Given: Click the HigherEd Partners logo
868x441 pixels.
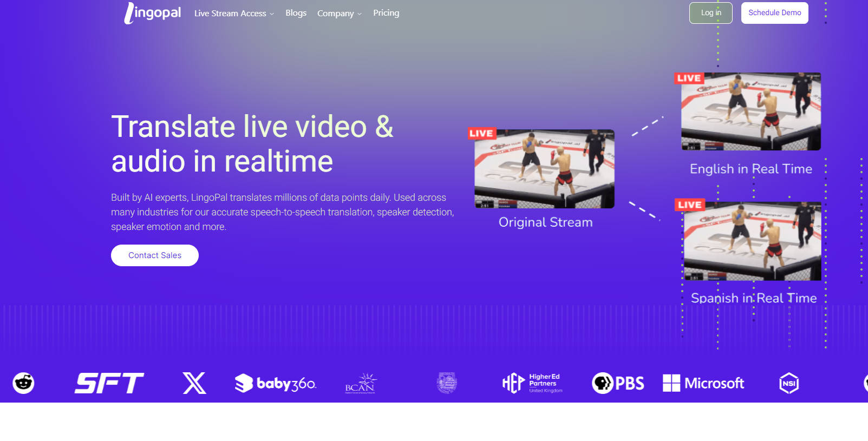Looking at the screenshot, I should pos(532,383).
